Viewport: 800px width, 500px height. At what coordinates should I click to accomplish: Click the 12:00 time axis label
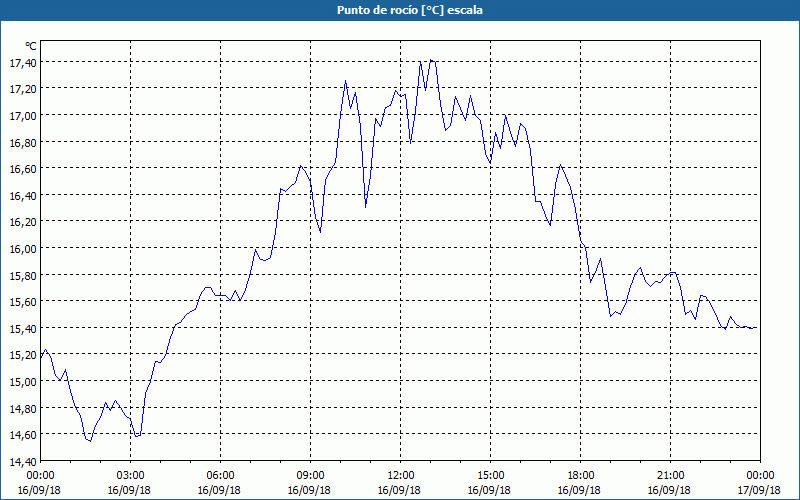point(401,476)
